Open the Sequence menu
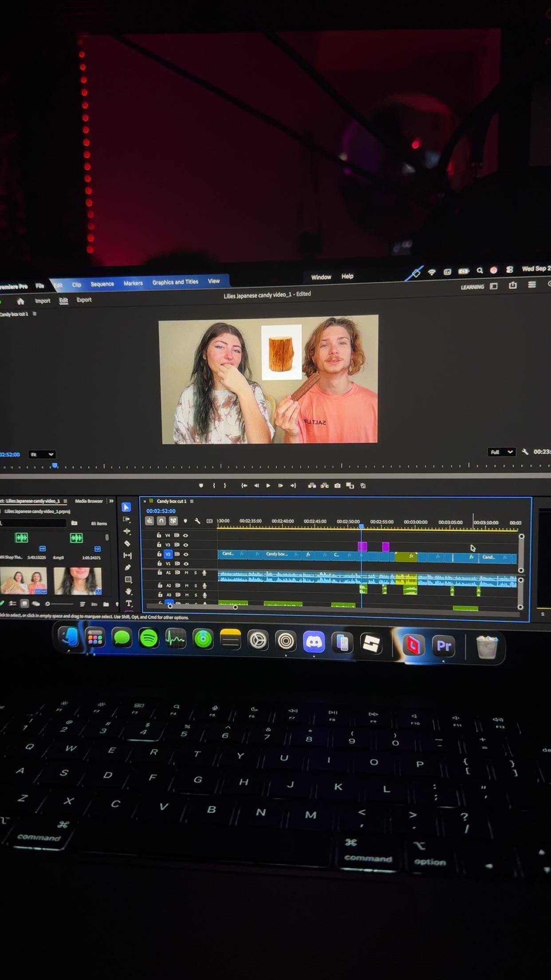 click(102, 284)
